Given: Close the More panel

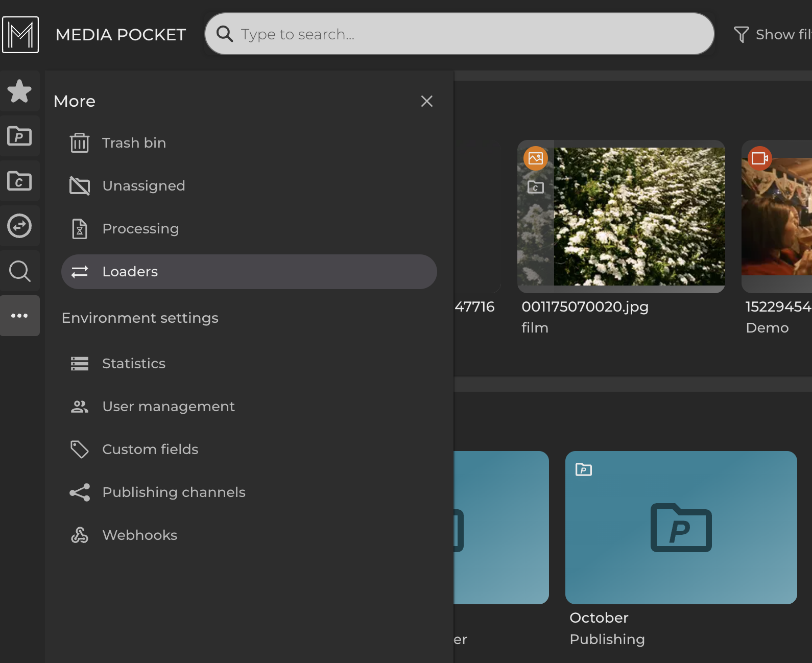Looking at the screenshot, I should (426, 101).
